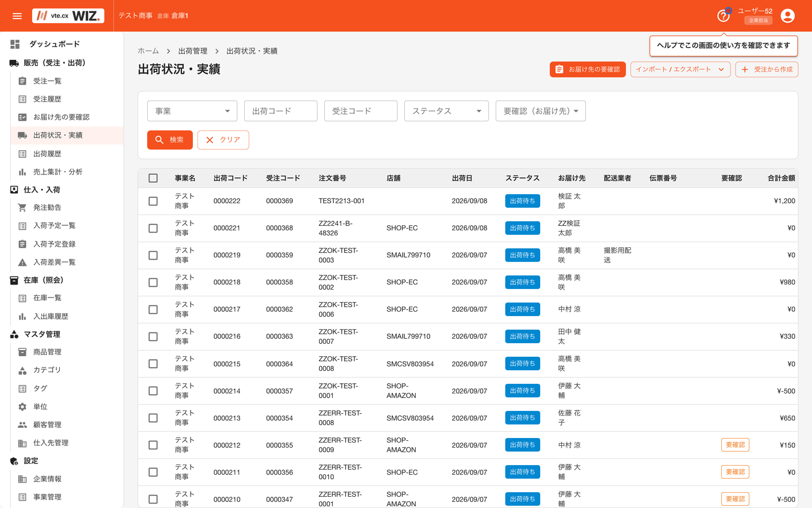Viewport: 812px width, 508px height.
Task: Click the 入出庫履歴 bar chart icon
Action: tap(23, 316)
